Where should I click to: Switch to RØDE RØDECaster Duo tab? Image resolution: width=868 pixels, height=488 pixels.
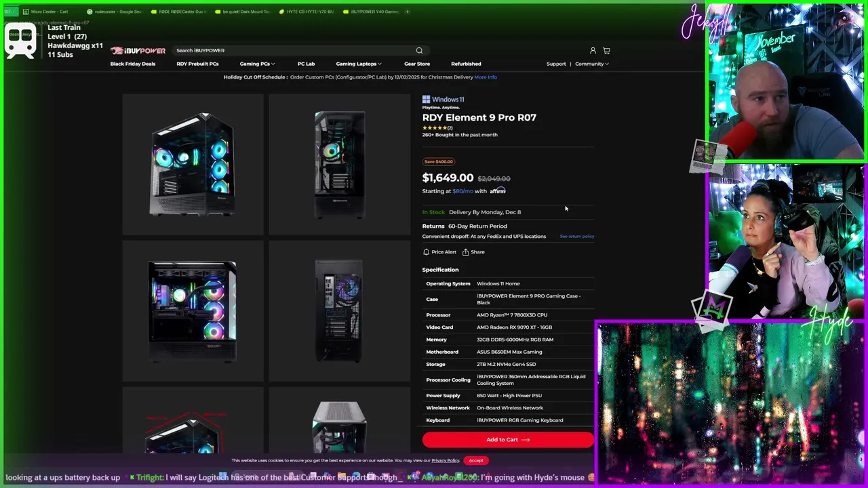click(180, 12)
